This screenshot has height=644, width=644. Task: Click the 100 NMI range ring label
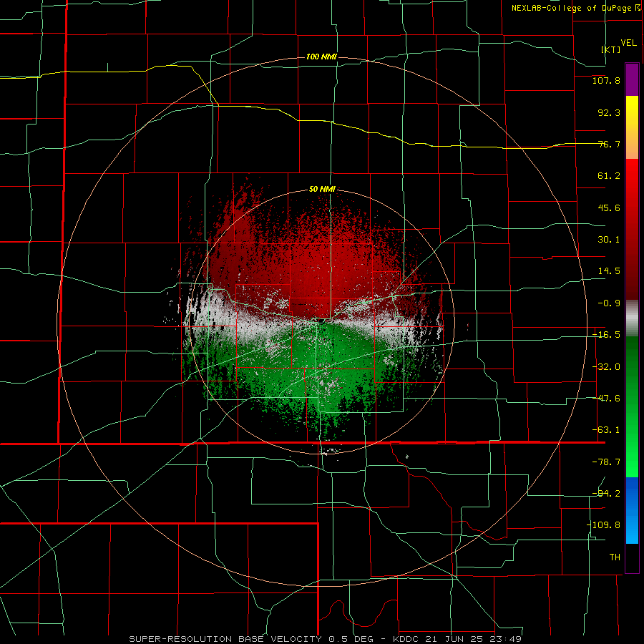[x=321, y=57]
